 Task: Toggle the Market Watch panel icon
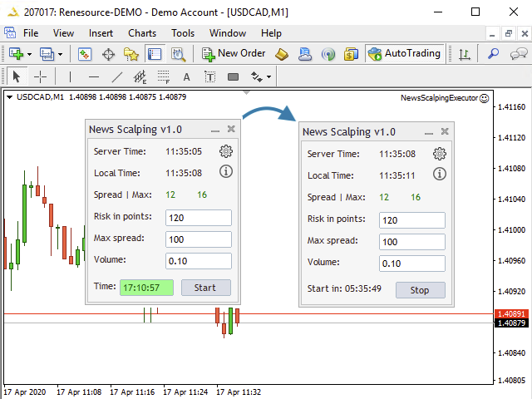pos(85,54)
